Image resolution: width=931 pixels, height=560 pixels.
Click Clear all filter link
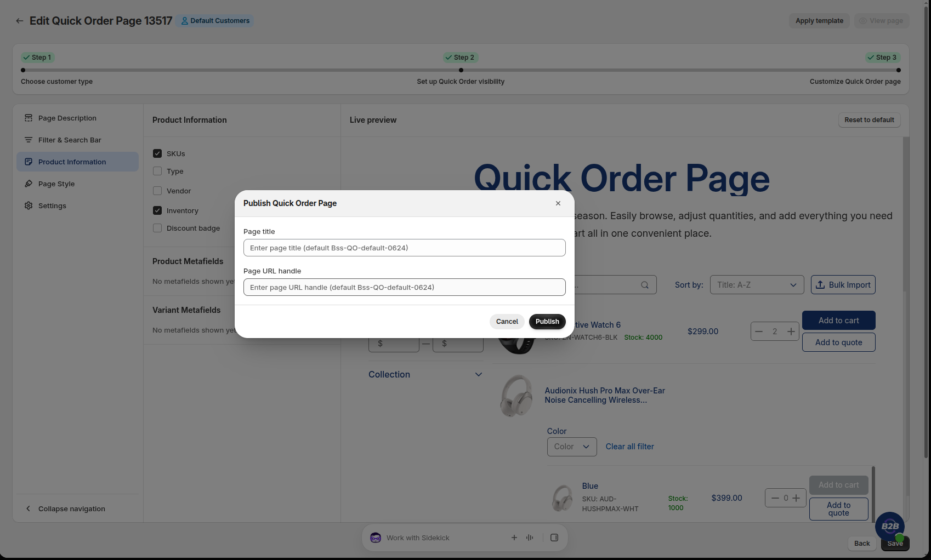[629, 447]
